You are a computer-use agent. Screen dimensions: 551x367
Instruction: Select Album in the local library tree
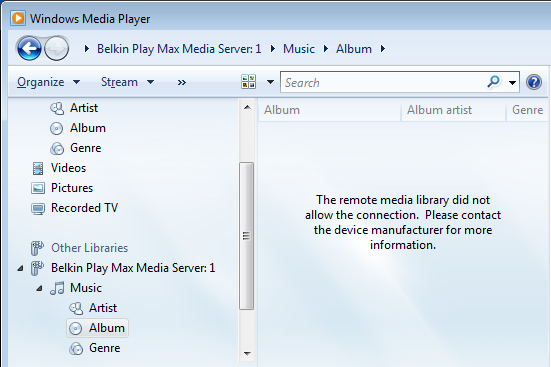coord(87,128)
